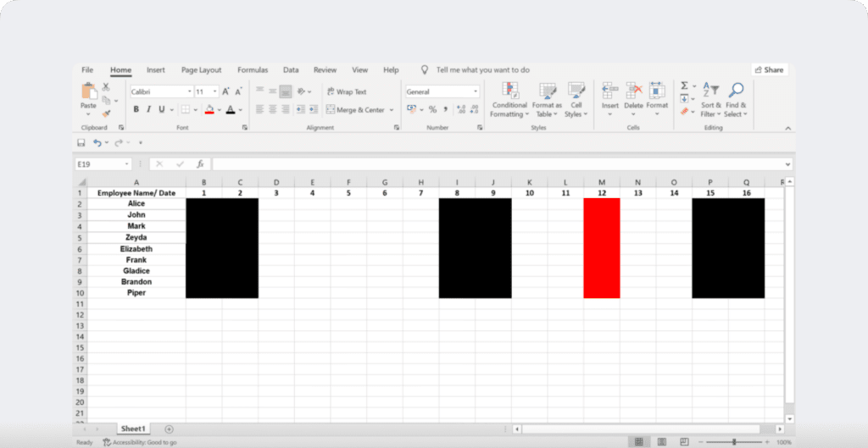Open Conditional Formatting options
The height and width of the screenshot is (448, 868).
(509, 91)
